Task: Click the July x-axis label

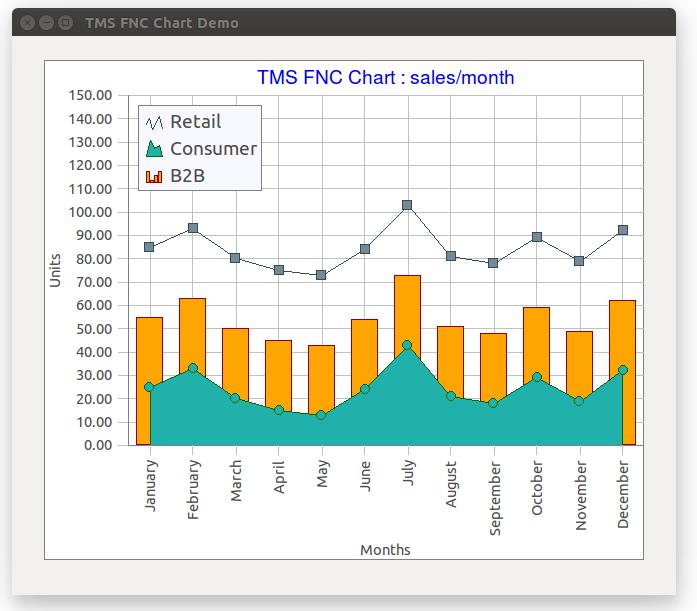Action: [409, 473]
